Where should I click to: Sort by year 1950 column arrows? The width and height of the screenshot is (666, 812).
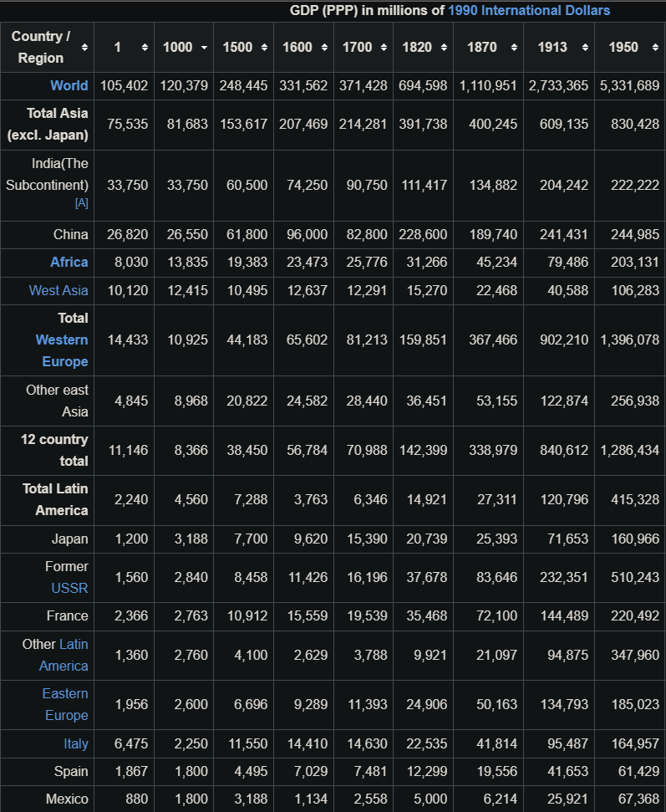point(655,47)
